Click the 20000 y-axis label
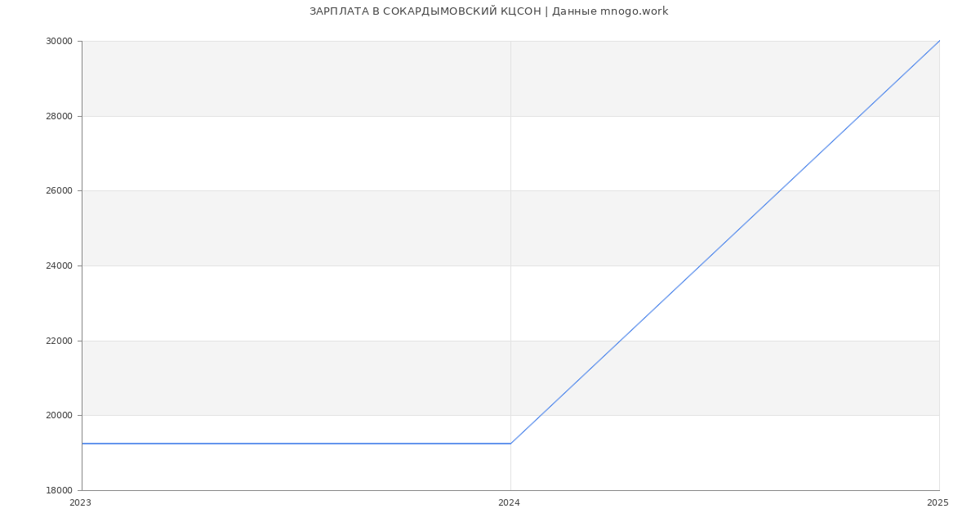Image resolution: width=980 pixels, height=531 pixels. 59,415
